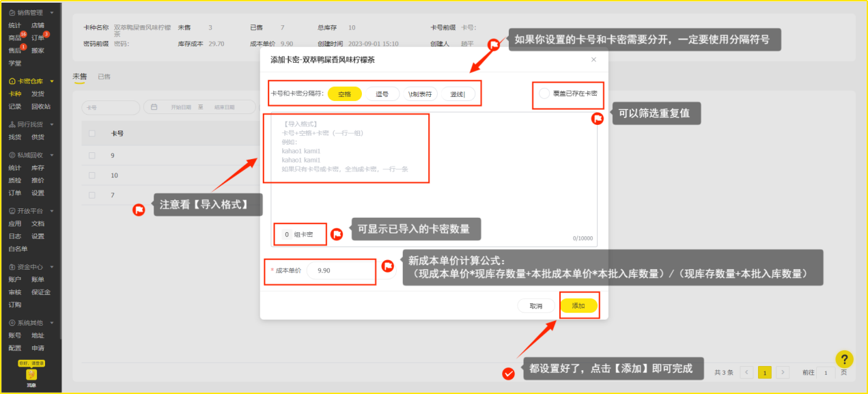Collapse the 卡密仓库 sidebar section
This screenshot has width=868, height=394.
coord(52,81)
